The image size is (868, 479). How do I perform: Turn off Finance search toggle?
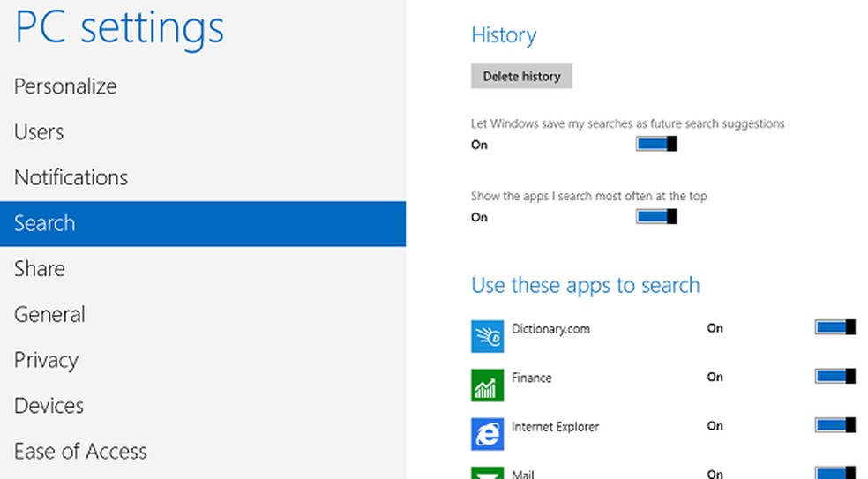point(835,377)
